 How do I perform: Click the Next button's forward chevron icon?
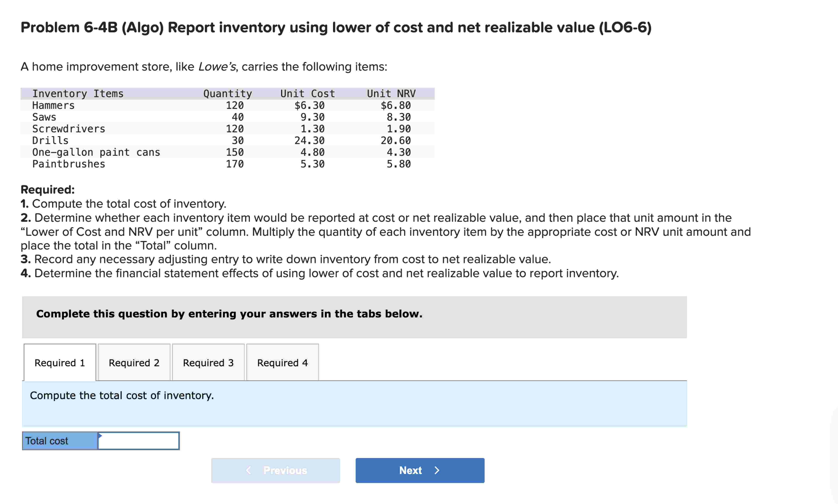click(x=437, y=470)
